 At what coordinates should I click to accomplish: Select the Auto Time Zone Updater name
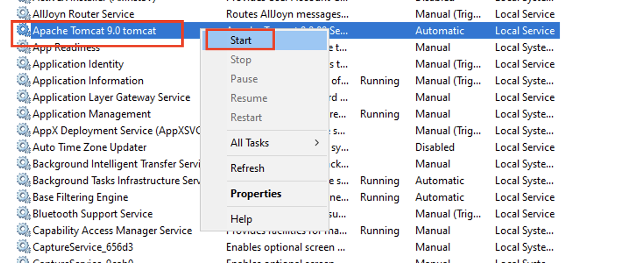[x=89, y=147]
